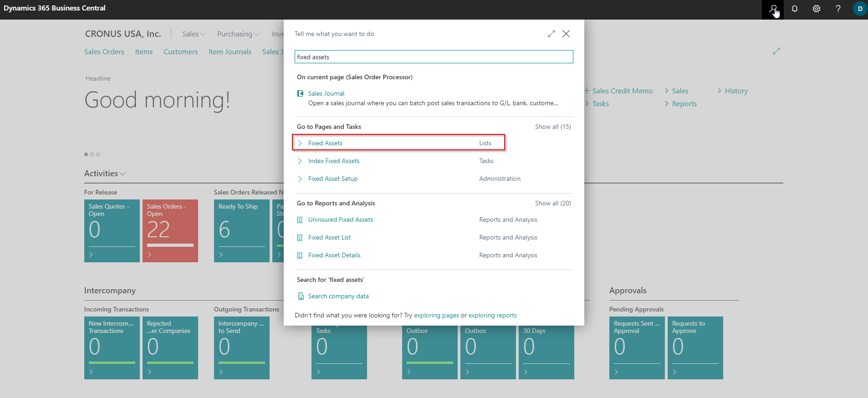Open the search magnifier icon in top bar
The height and width of the screenshot is (398, 868).
click(772, 9)
